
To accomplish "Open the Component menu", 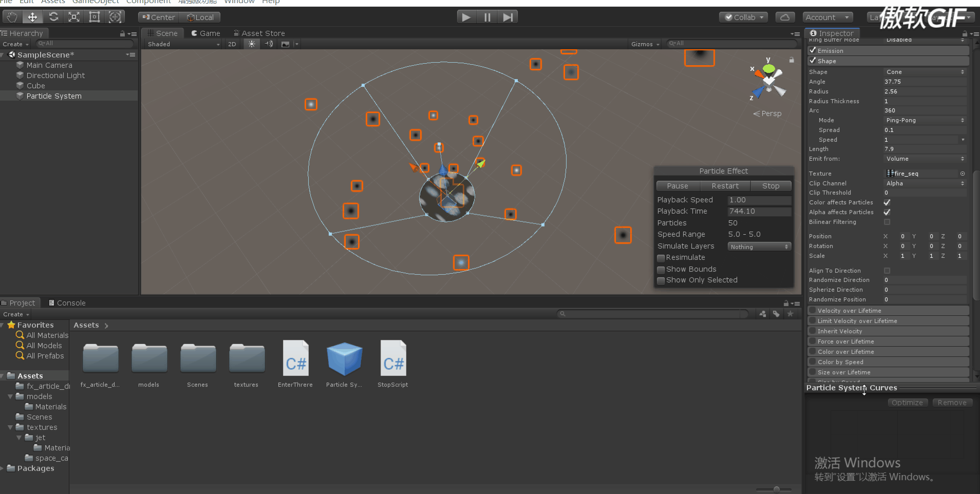I will 148,2.
